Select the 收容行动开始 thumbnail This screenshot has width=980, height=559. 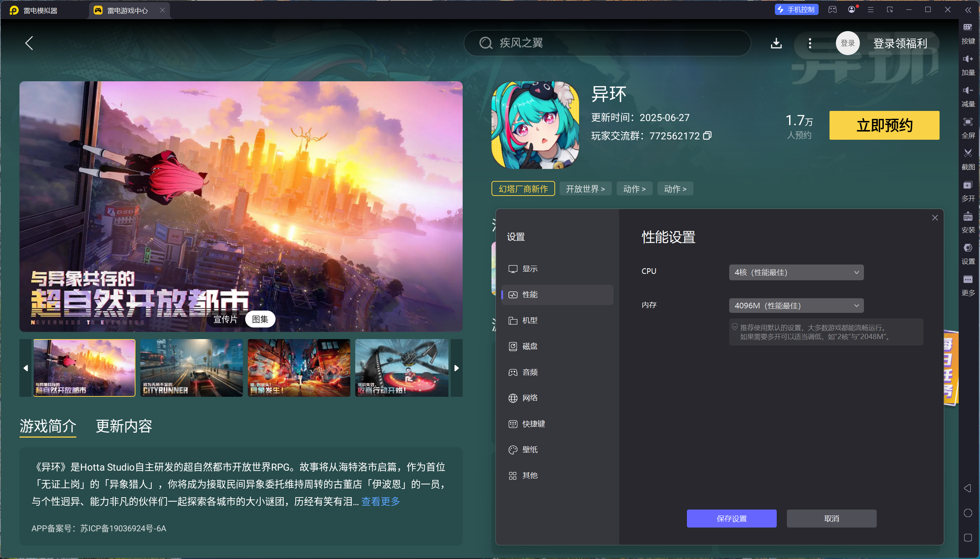402,368
